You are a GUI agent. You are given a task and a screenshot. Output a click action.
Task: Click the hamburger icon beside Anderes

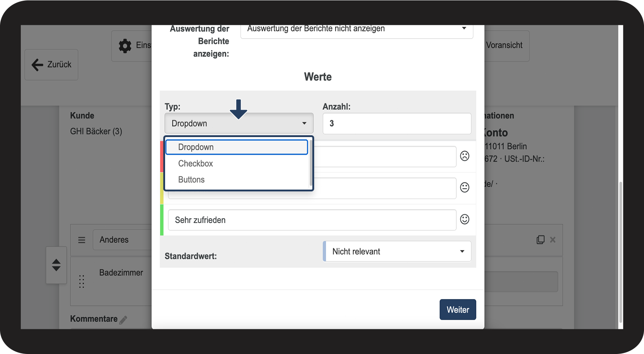click(82, 240)
